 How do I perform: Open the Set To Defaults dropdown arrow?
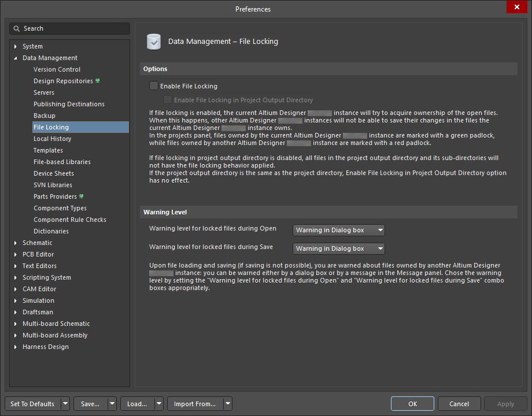[x=65, y=404]
